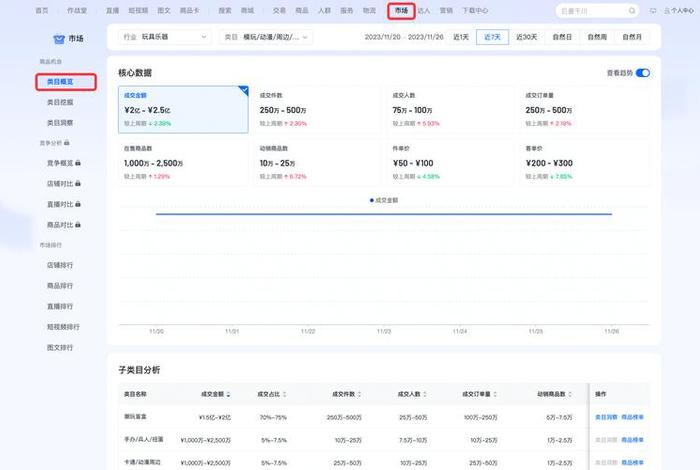
Task: Choose the 近30天 time range
Action: pyautogui.click(x=526, y=37)
